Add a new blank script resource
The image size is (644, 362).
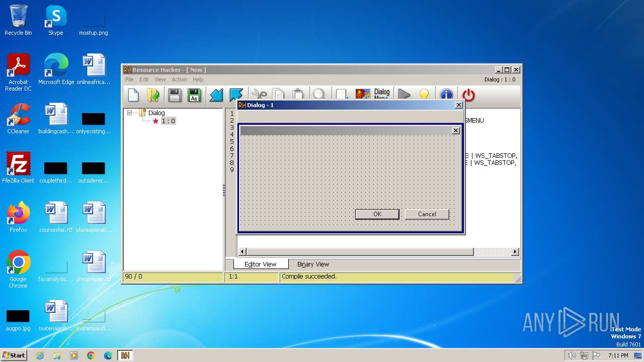342,94
